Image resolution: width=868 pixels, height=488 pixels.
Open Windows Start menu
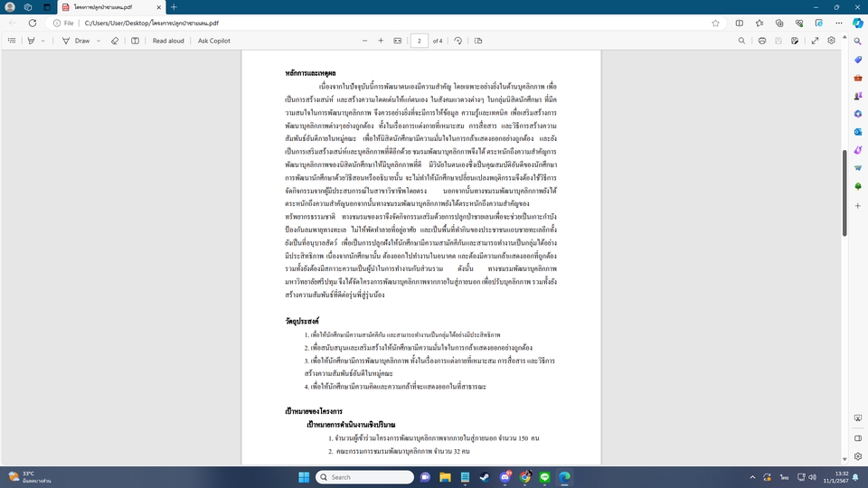pyautogui.click(x=304, y=477)
